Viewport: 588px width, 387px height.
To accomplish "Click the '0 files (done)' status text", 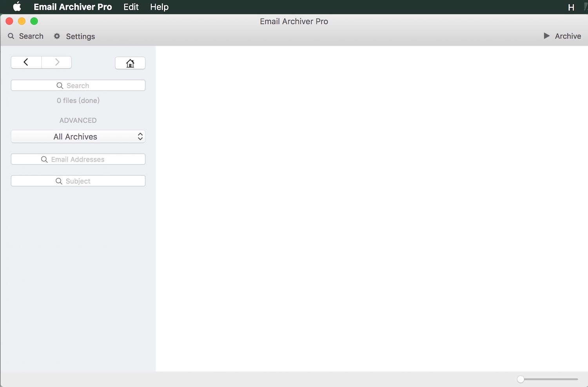I will [x=78, y=100].
